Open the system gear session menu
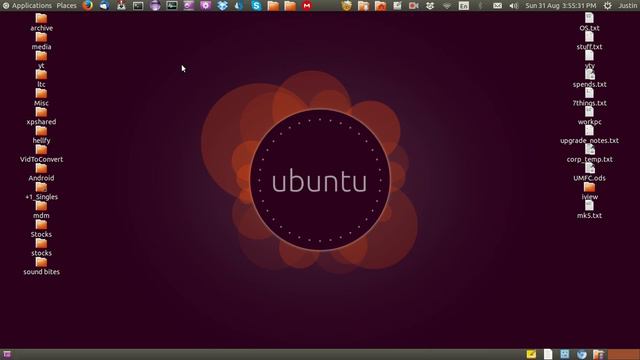The height and width of the screenshot is (360, 640). click(x=607, y=6)
